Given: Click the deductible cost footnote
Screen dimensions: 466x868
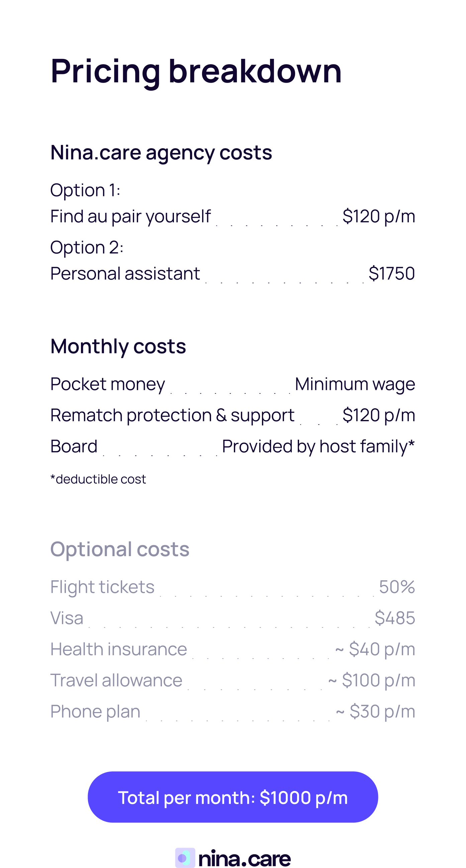Looking at the screenshot, I should [x=98, y=479].
